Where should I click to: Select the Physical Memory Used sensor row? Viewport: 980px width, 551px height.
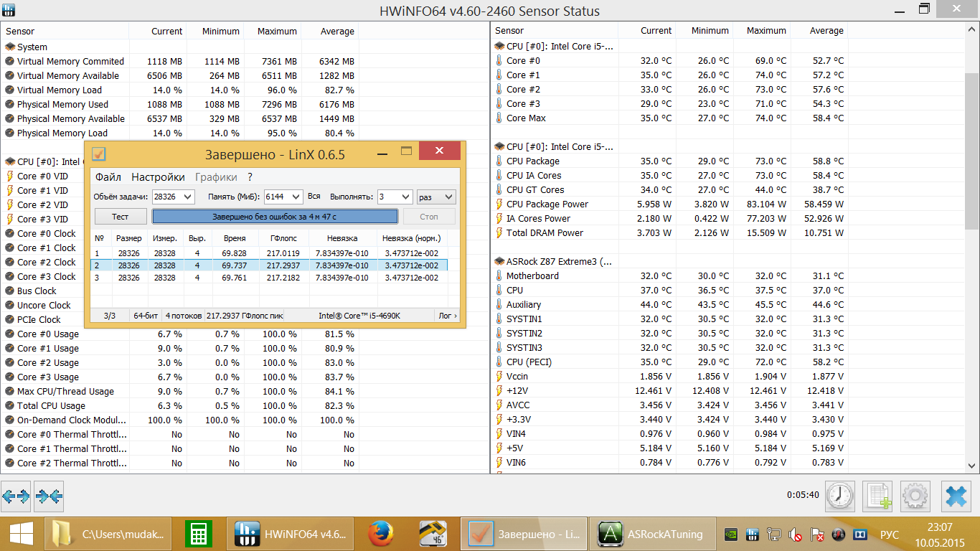179,105
